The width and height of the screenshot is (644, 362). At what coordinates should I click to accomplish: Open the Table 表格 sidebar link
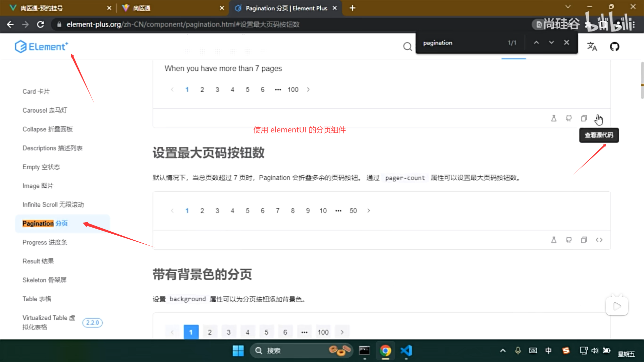37,299
